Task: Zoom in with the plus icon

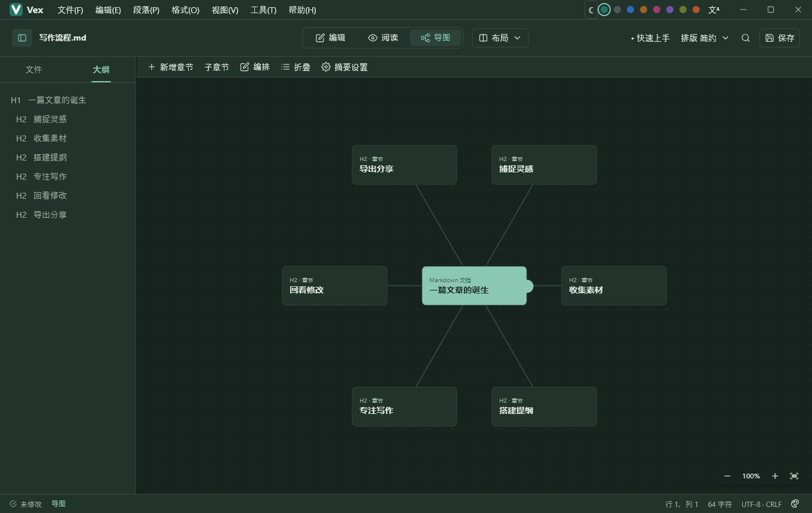Action: pyautogui.click(x=775, y=476)
